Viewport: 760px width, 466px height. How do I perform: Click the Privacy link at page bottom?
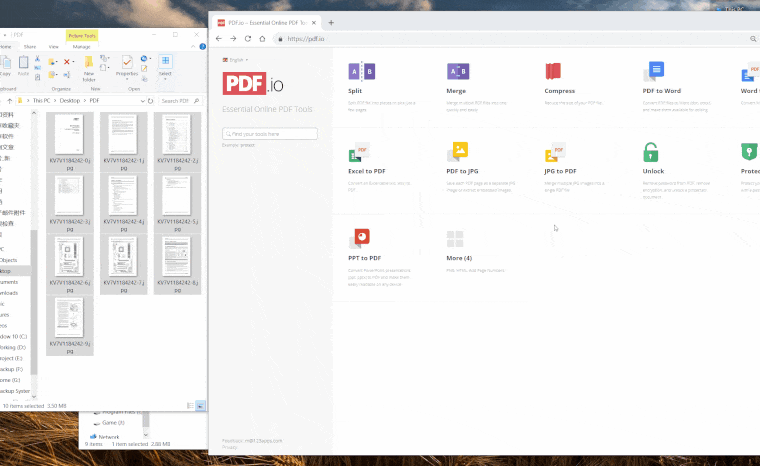pyautogui.click(x=230, y=447)
